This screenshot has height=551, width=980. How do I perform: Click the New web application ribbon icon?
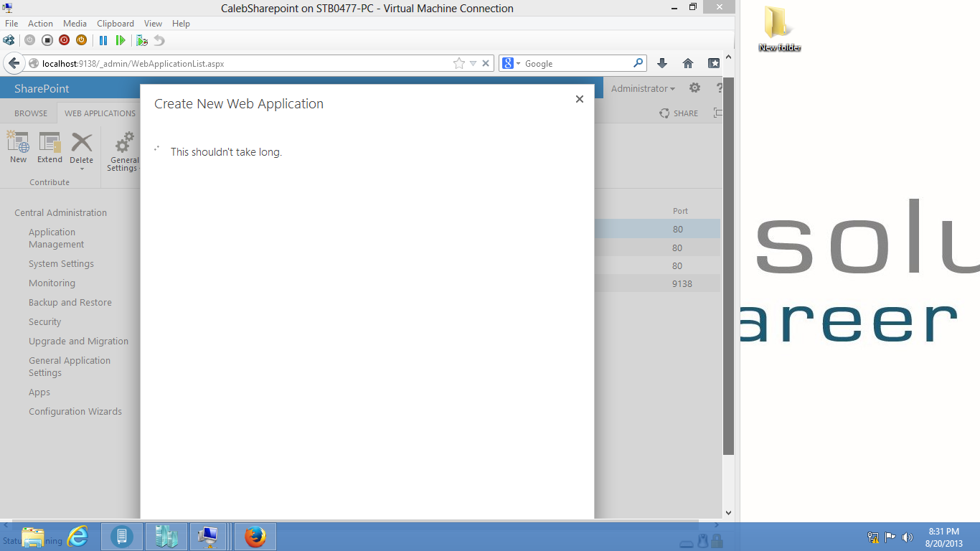18,147
